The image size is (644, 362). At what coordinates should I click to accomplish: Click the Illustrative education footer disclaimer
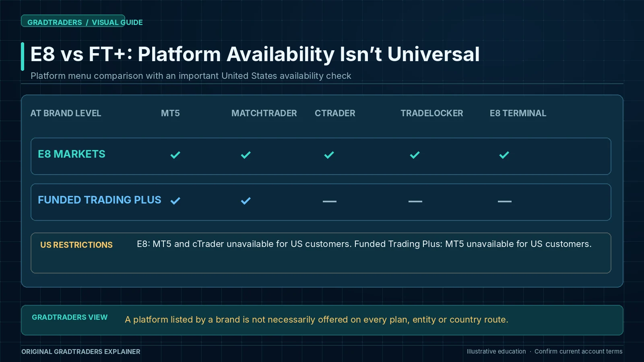(545, 352)
